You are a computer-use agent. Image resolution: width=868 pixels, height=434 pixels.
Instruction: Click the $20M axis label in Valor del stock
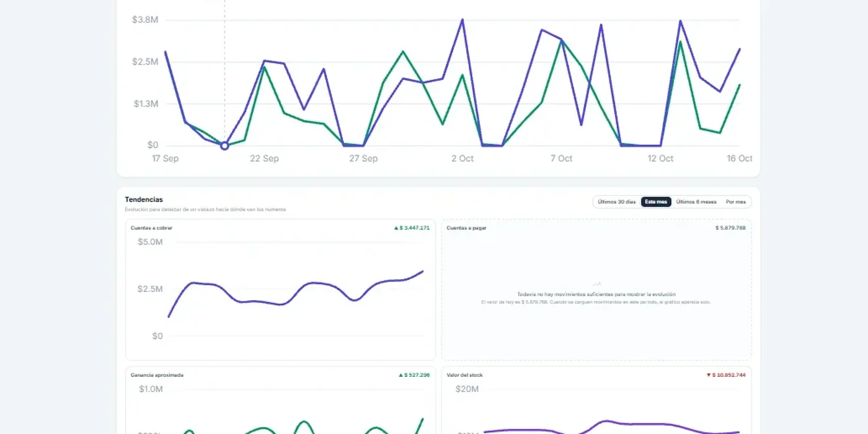pos(467,389)
